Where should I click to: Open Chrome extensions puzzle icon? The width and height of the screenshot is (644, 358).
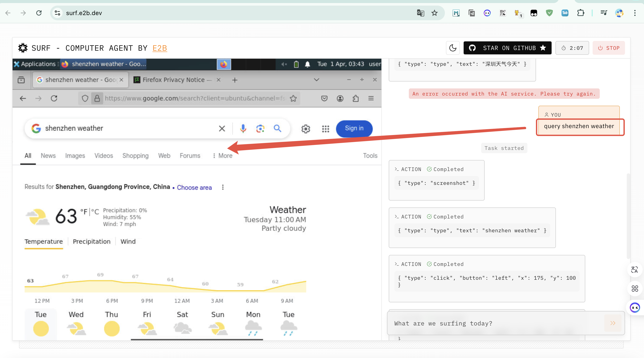tap(581, 13)
